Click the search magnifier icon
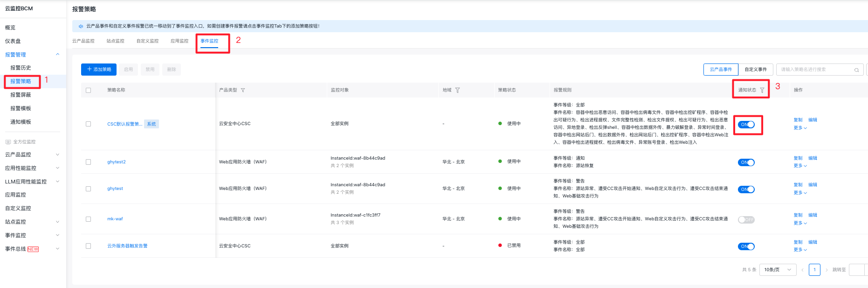This screenshot has height=288, width=868. pos(856,70)
